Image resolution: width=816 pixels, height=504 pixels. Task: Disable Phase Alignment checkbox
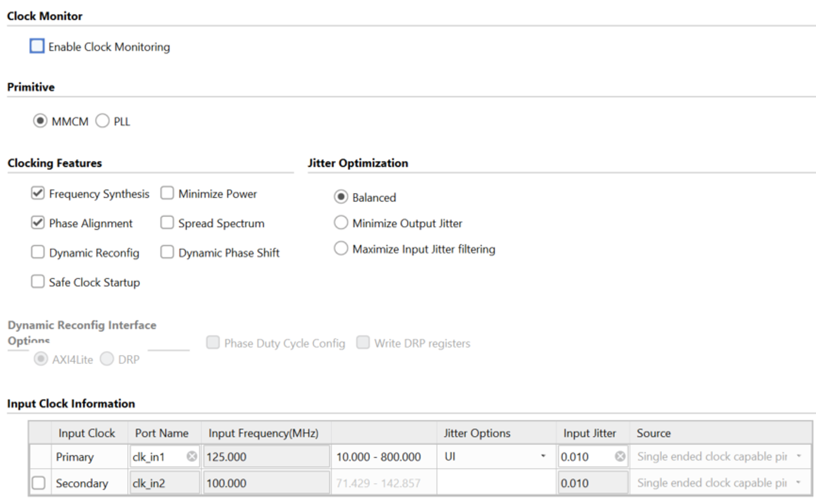(38, 223)
